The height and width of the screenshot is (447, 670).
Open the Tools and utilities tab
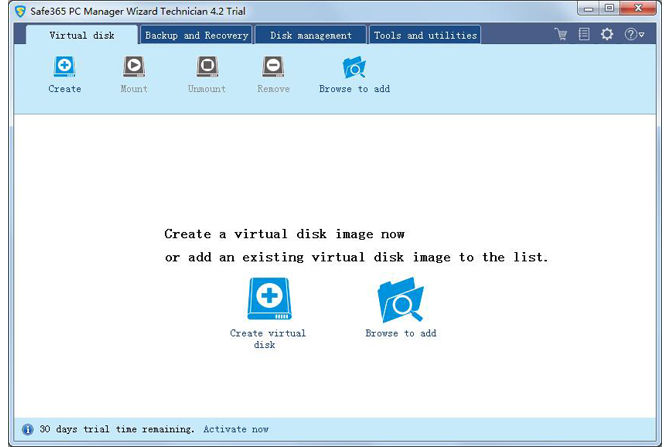click(x=425, y=35)
